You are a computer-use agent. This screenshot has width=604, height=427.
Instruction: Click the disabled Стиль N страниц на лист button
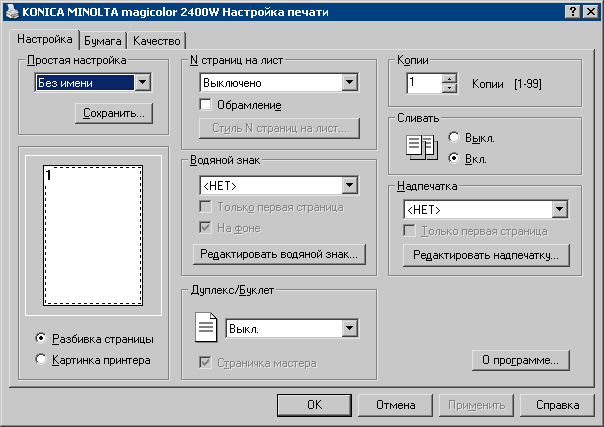point(279,128)
